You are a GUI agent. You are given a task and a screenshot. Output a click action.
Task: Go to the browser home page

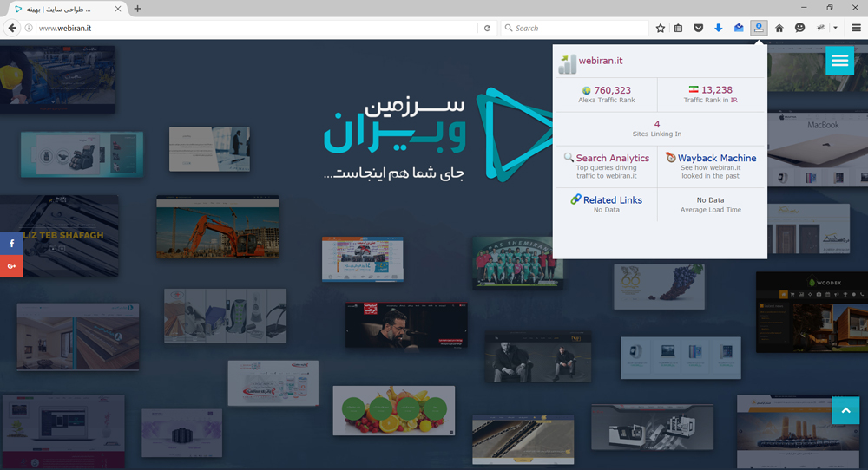click(x=779, y=28)
